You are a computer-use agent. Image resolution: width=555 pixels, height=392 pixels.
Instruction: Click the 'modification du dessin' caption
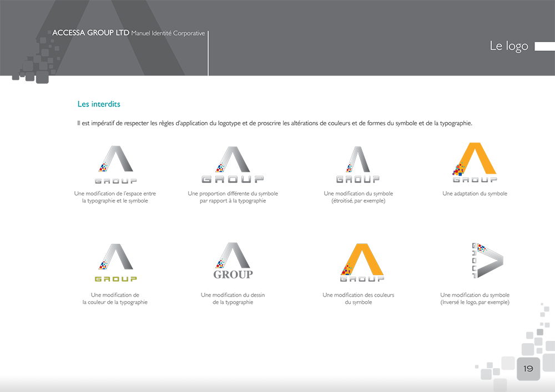[x=233, y=295]
